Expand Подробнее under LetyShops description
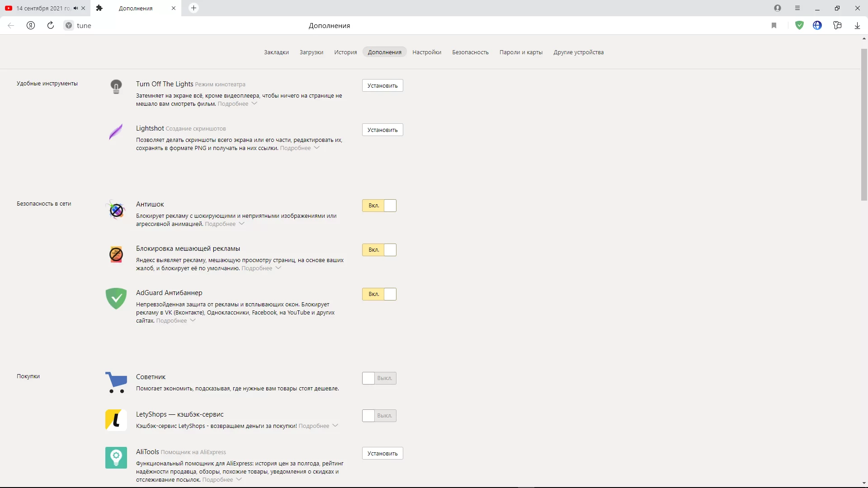This screenshot has height=488, width=868. tap(318, 426)
